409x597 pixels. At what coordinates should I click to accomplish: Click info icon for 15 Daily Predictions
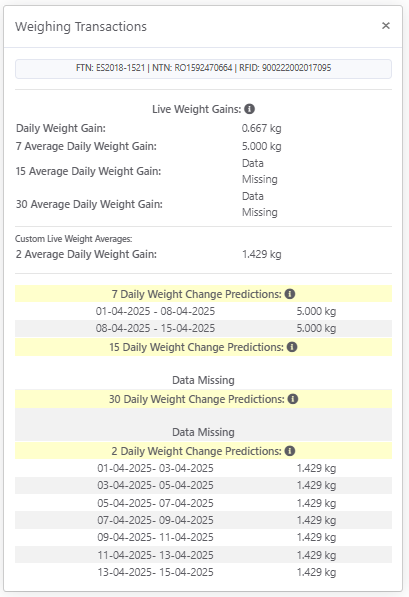click(292, 347)
